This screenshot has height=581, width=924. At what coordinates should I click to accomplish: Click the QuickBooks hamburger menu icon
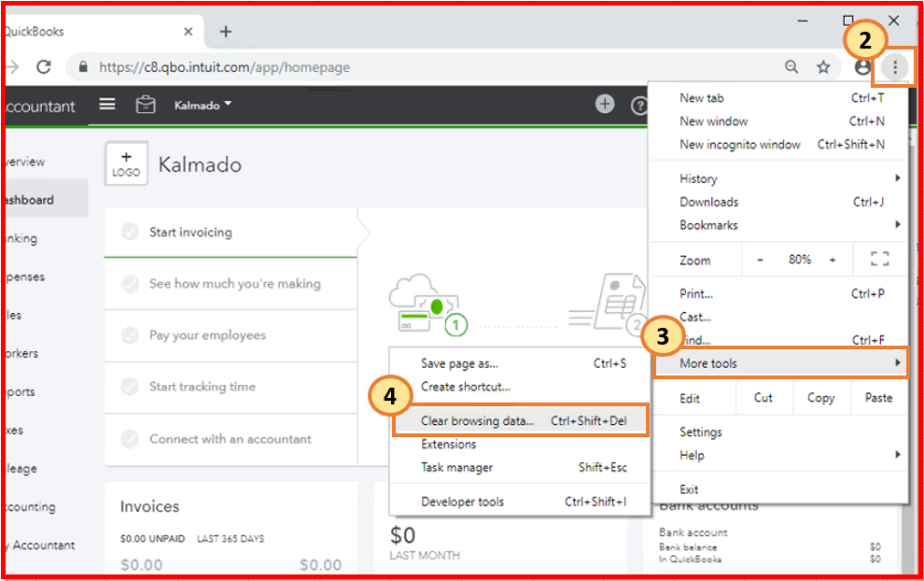point(107,105)
